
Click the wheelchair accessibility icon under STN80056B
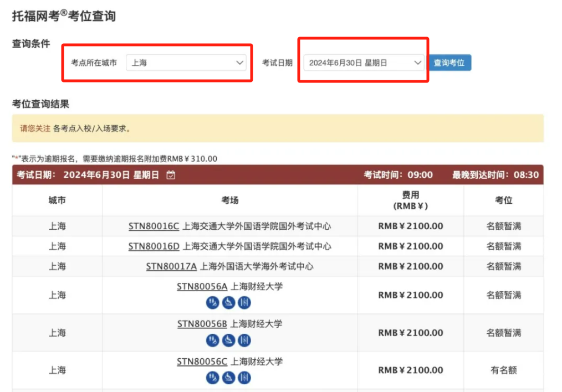228,341
